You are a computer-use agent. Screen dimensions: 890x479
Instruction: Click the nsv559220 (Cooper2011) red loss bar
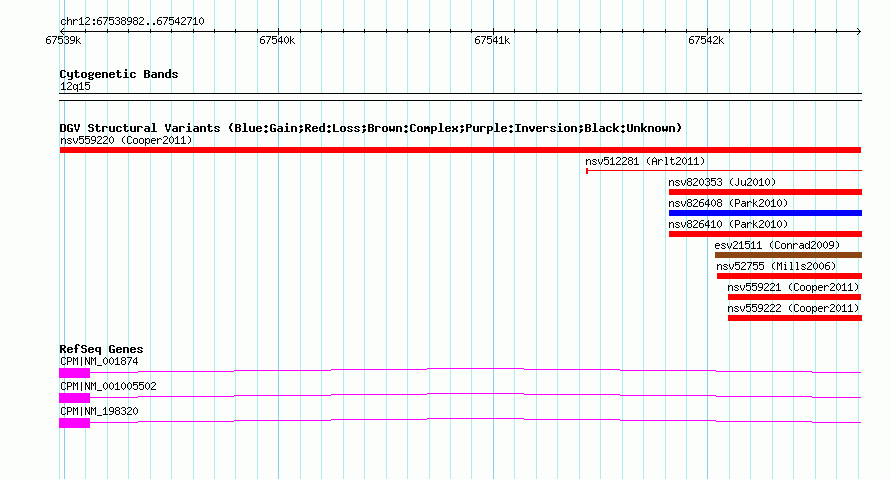point(460,150)
